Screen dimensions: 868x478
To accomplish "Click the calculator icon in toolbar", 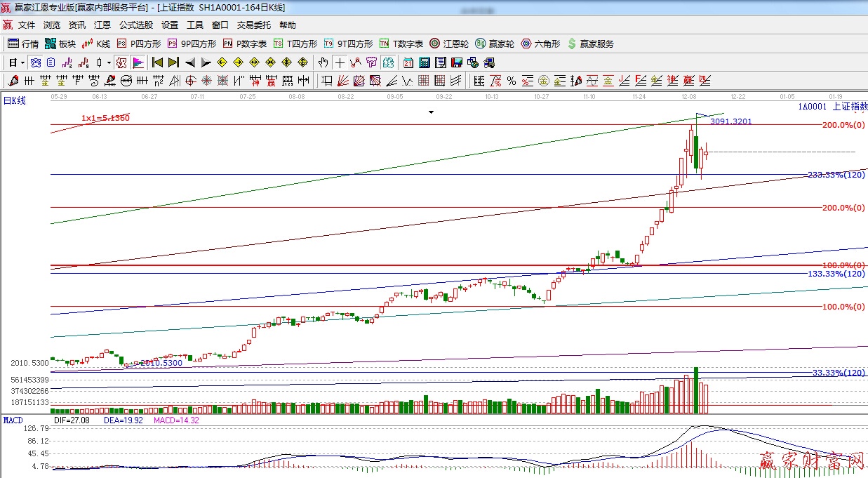I will tap(424, 62).
